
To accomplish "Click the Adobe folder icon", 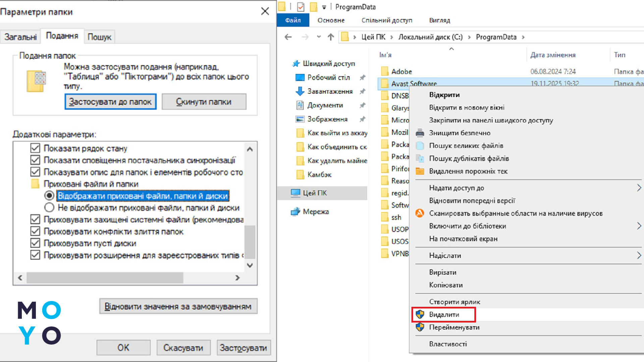I will pyautogui.click(x=385, y=71).
